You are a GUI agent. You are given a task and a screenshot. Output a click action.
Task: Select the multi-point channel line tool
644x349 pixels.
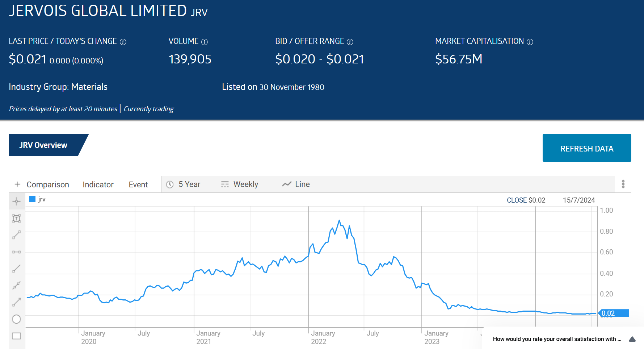tap(16, 285)
